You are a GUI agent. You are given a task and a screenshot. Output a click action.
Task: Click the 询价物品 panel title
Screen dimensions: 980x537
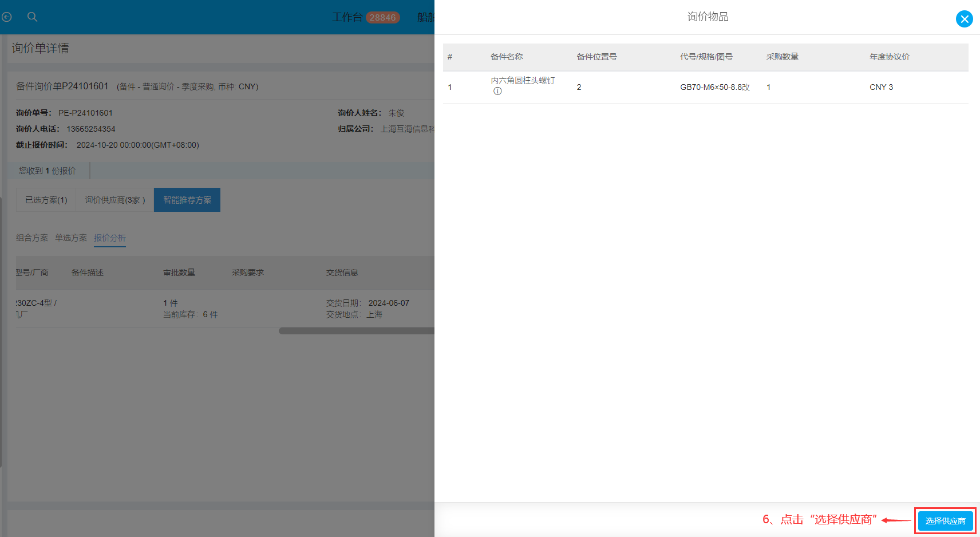coord(708,17)
